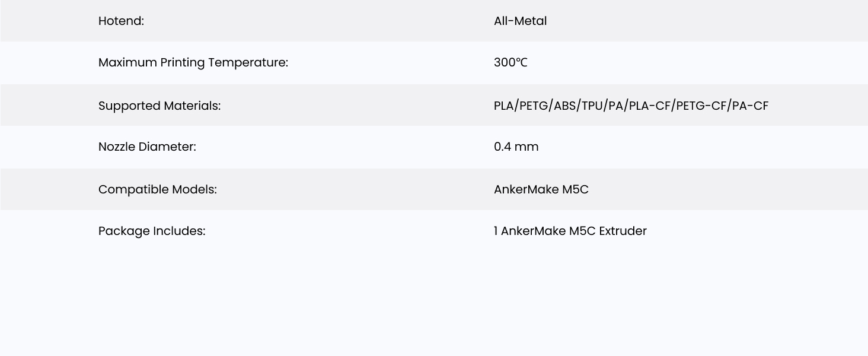Select the 'All-Metal' hotend value

pos(520,21)
